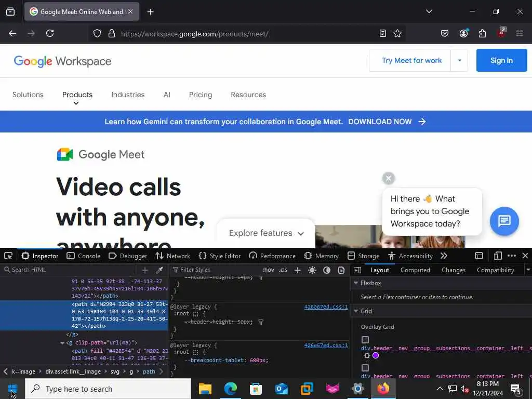
Task: Collapse the Grid section
Action: (356, 311)
